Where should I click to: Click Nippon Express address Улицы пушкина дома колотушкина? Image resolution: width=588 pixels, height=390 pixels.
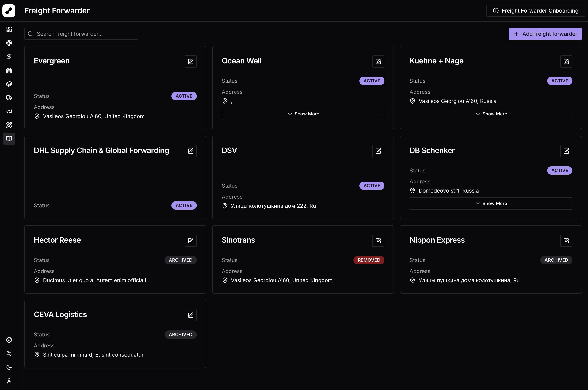469,280
